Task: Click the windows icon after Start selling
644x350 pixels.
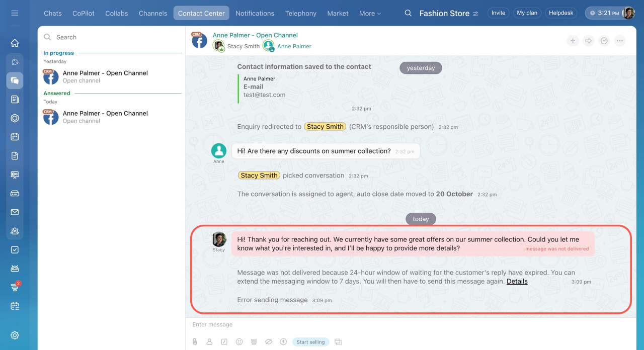Action: (338, 342)
